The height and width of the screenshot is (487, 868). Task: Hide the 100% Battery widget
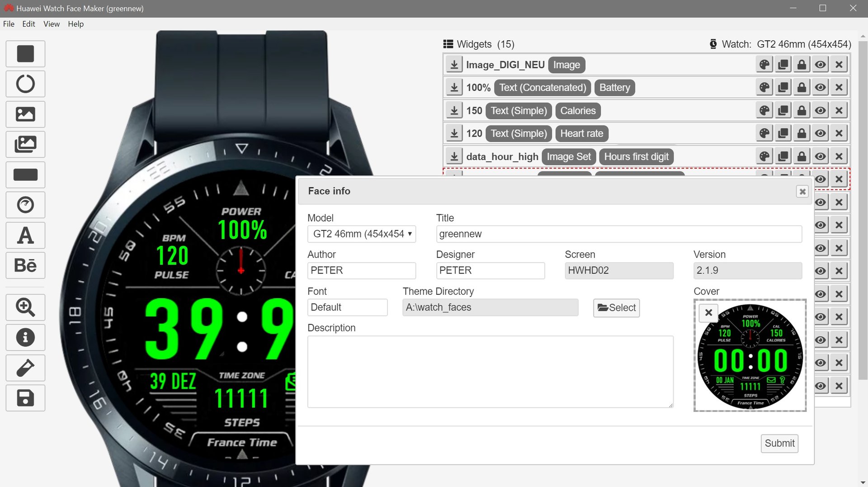coord(820,87)
